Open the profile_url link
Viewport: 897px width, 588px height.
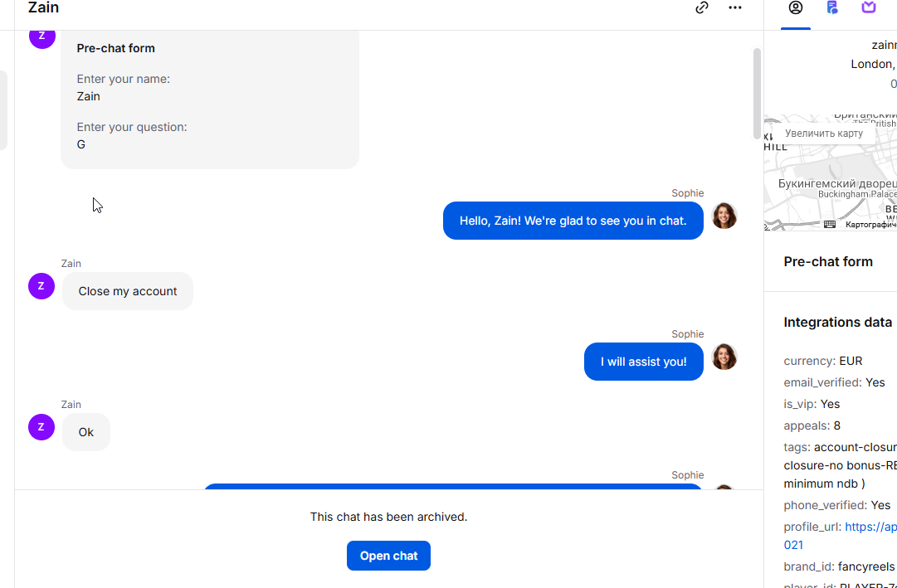pyautogui.click(x=870, y=527)
